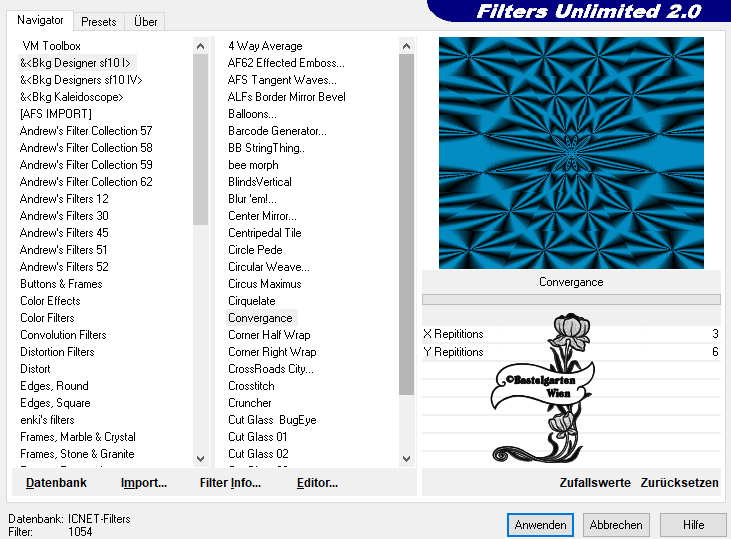Open Filter Info...
The height and width of the screenshot is (539, 731).
click(230, 483)
